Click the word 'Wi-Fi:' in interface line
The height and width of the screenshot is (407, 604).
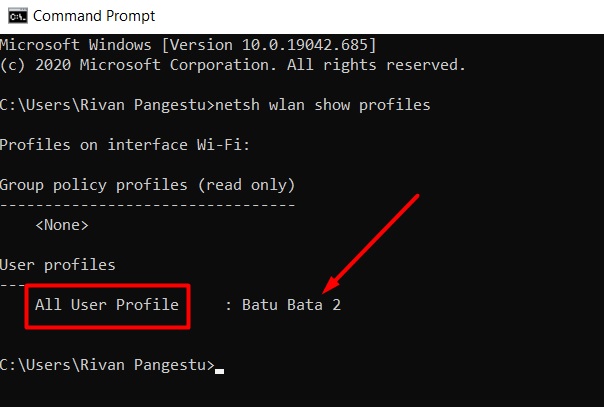223,145
